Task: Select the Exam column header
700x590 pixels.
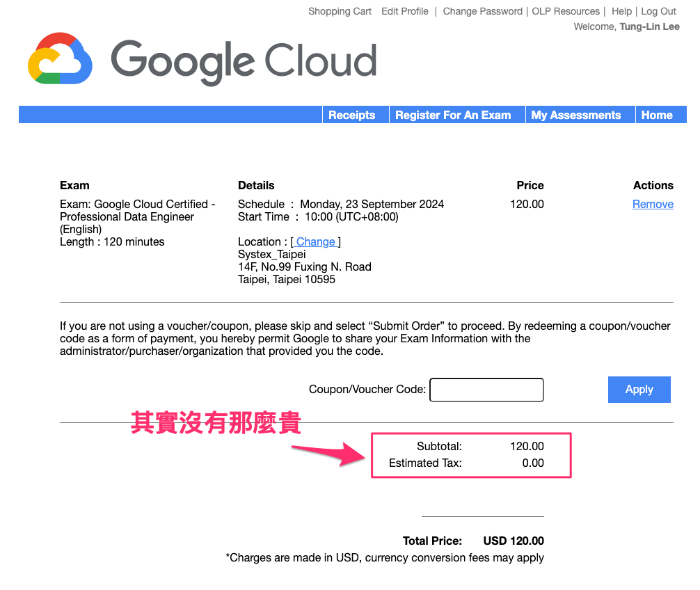Action: click(74, 185)
